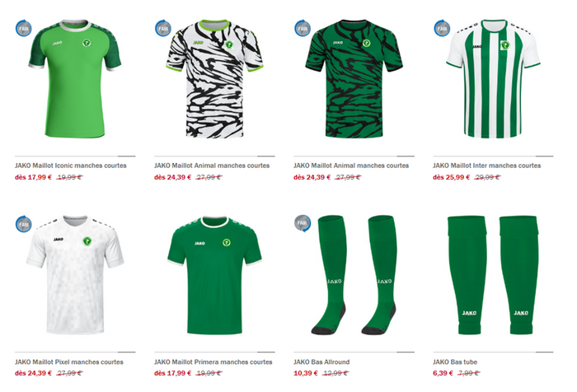The image size is (577, 392).
Task: Click FAIR badge on Iconic green jersey
Action: point(24,28)
